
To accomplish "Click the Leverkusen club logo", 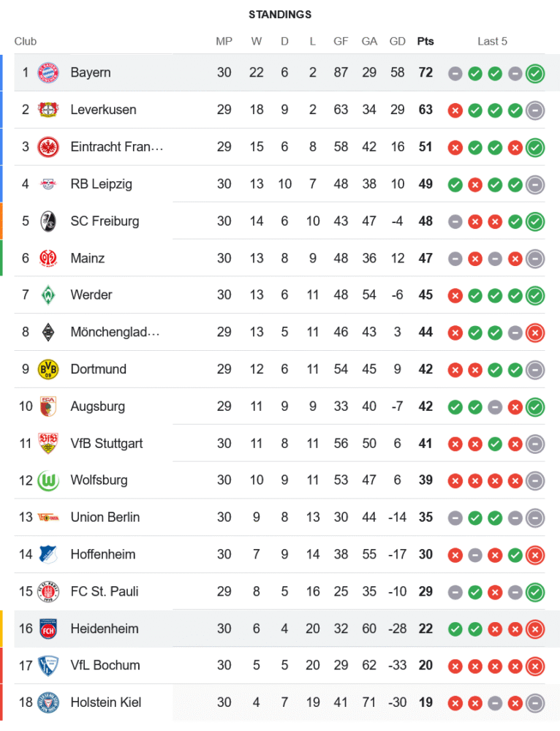I will (48, 110).
